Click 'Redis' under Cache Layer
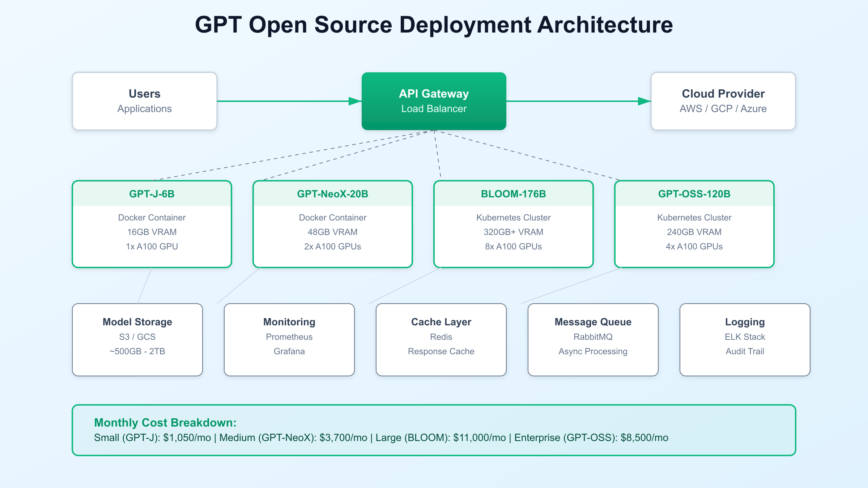Image resolution: width=868 pixels, height=488 pixels. click(x=441, y=337)
